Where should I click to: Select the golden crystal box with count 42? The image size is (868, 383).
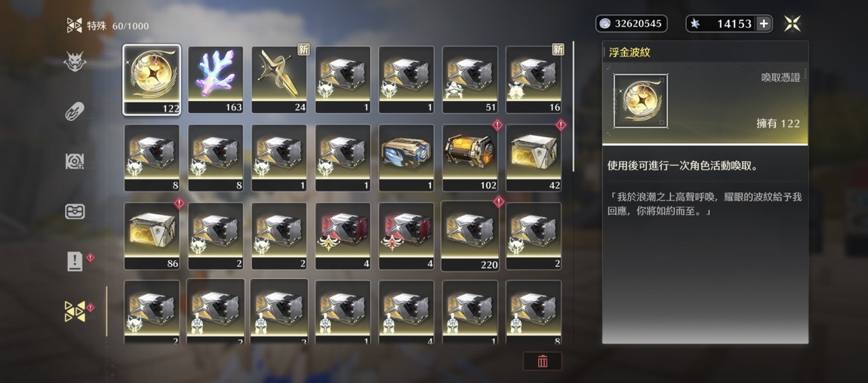(534, 158)
